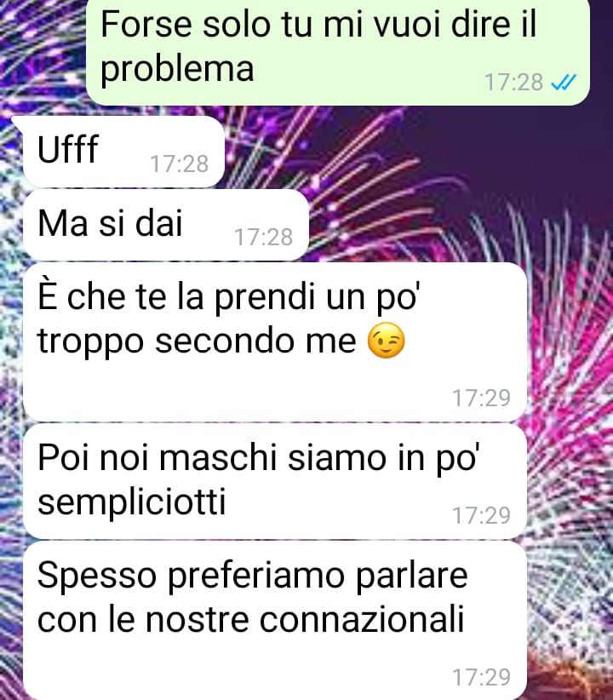Tap the word "problema" in the sent message

(177, 70)
